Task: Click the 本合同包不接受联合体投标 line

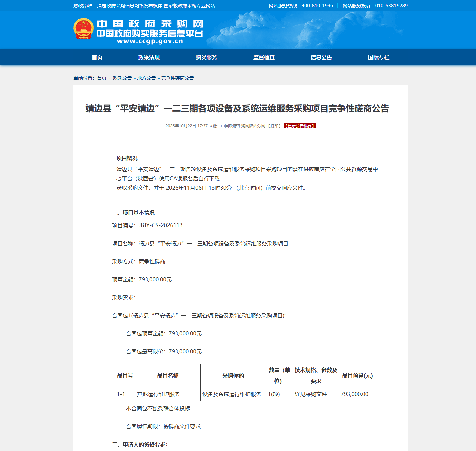Action: pyautogui.click(x=158, y=408)
